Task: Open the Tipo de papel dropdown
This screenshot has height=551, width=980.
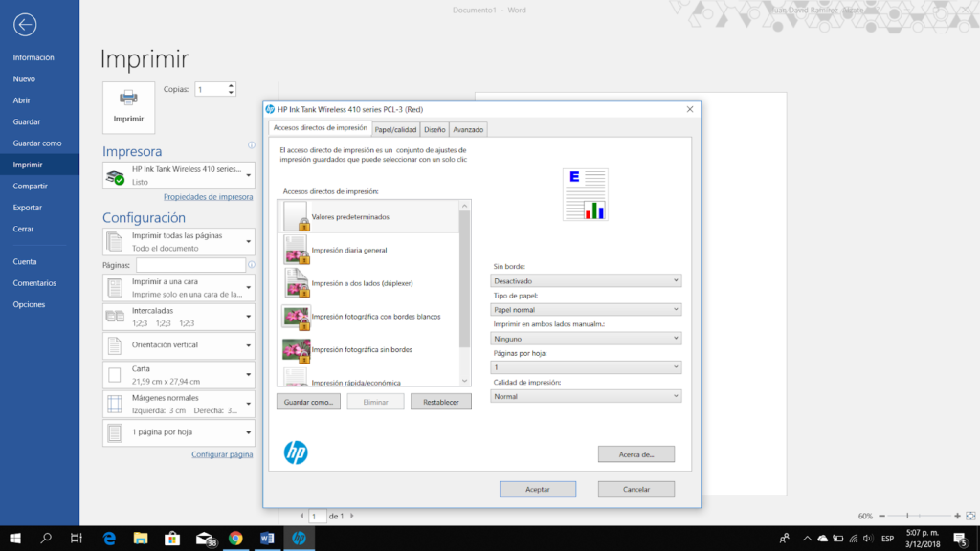Action: pyautogui.click(x=586, y=310)
